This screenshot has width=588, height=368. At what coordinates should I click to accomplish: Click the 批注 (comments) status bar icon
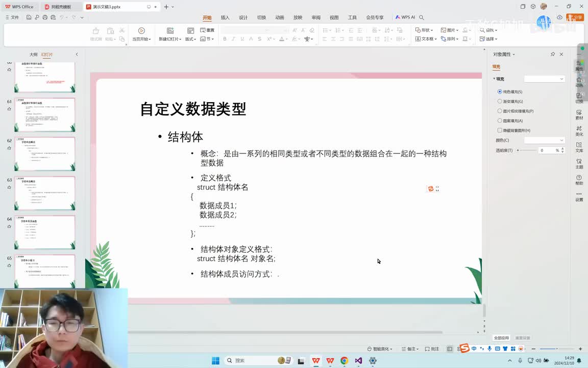point(432,349)
